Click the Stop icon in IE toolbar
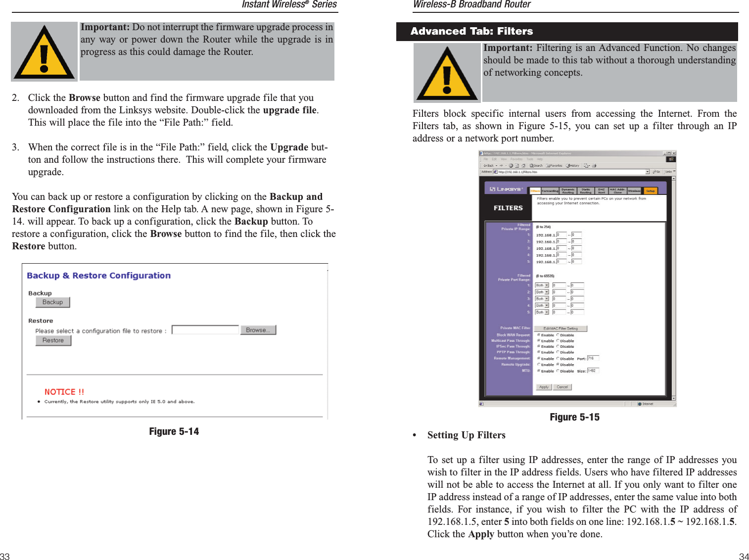The width and height of the screenshot is (749, 560). click(511, 166)
